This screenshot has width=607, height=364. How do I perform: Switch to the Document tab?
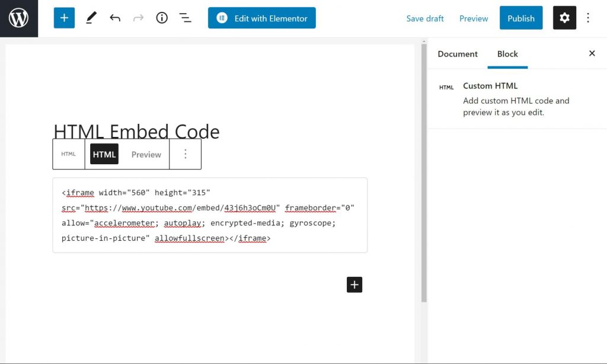[457, 54]
